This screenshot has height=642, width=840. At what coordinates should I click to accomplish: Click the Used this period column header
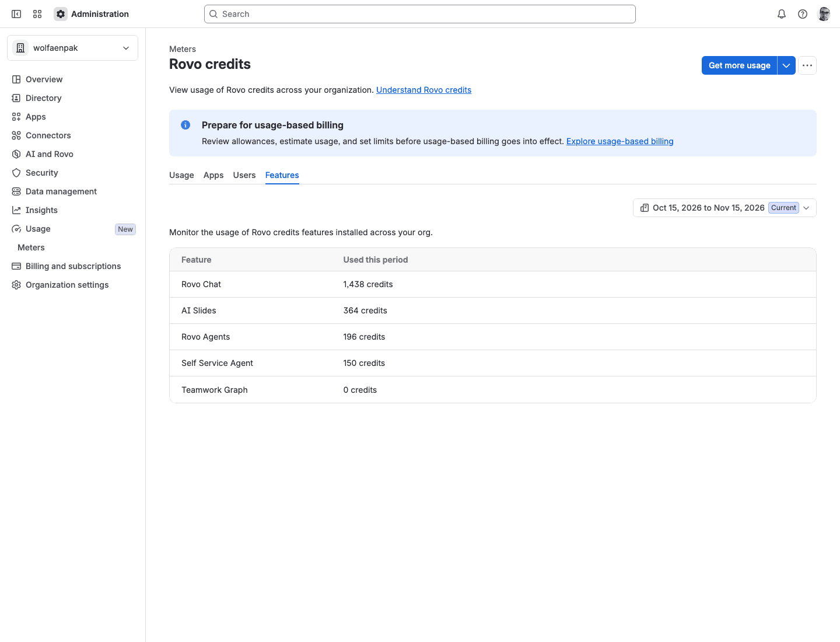(376, 260)
